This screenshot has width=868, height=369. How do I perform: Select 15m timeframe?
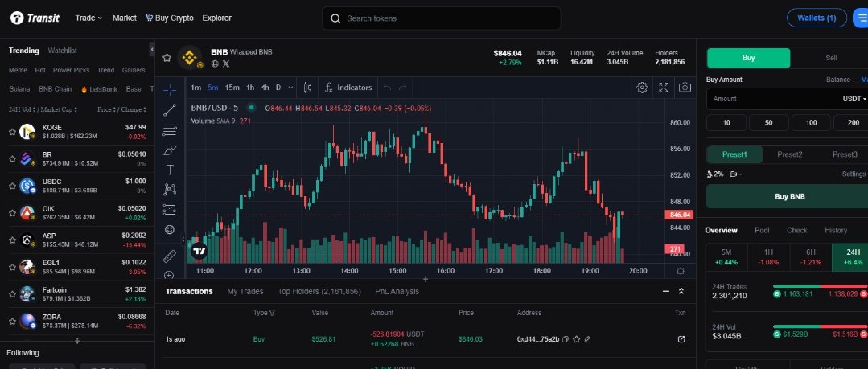click(232, 88)
